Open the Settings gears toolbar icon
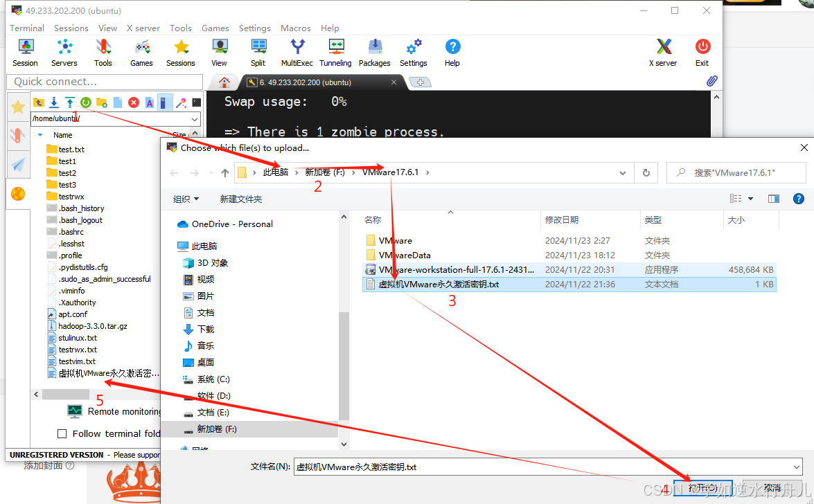This screenshot has height=504, width=814. (x=413, y=53)
